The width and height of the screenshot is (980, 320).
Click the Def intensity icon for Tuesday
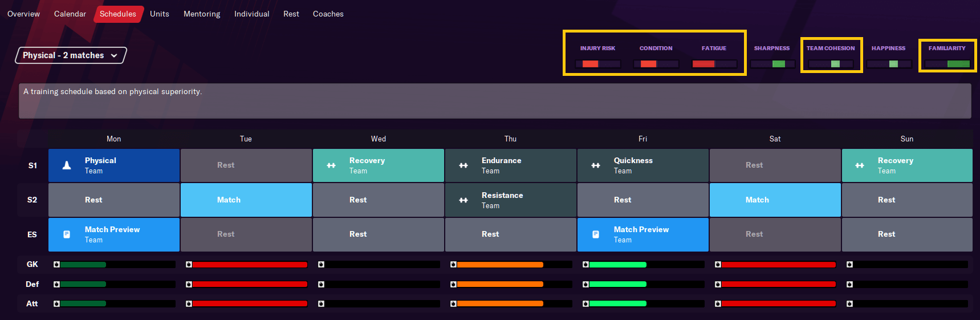coord(189,284)
